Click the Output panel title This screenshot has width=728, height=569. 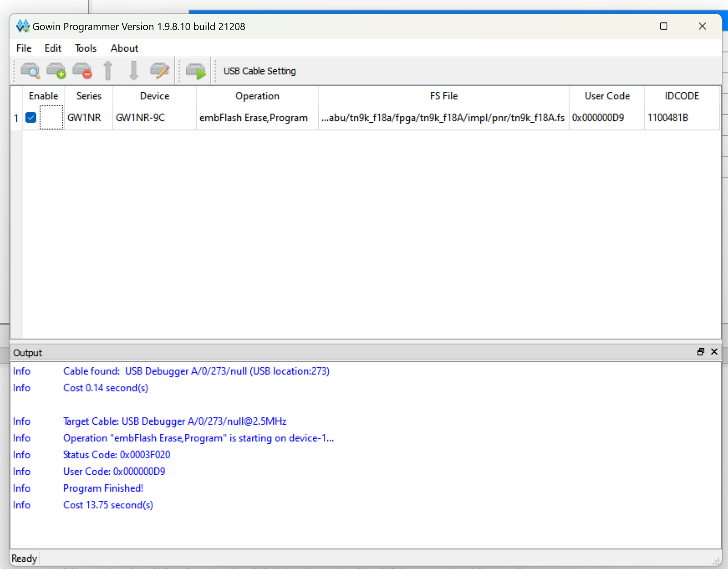(28, 353)
